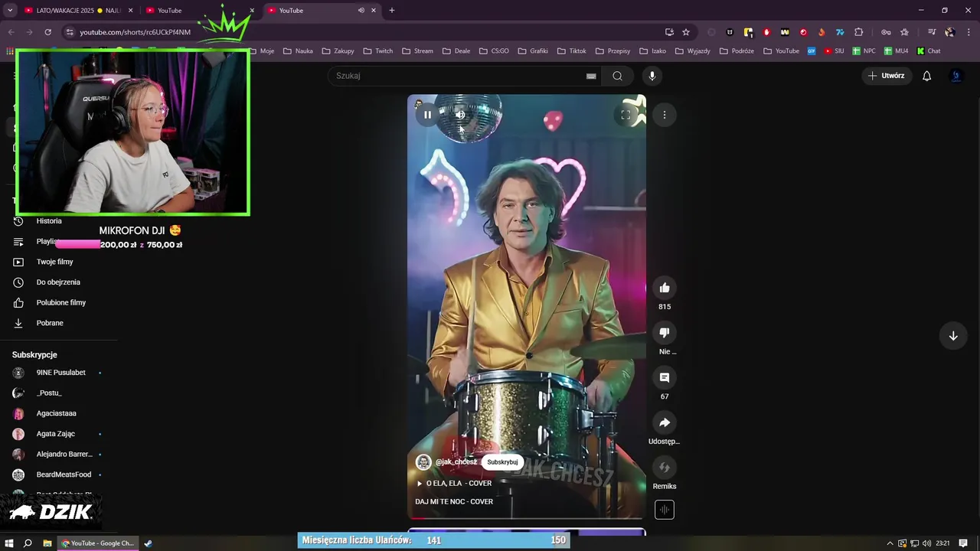Open the media control music-note icon
The image size is (980, 551).
coord(932,32)
